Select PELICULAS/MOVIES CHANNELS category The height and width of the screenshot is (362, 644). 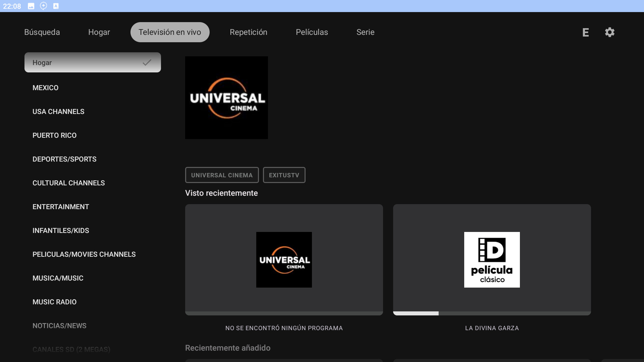coord(84,254)
